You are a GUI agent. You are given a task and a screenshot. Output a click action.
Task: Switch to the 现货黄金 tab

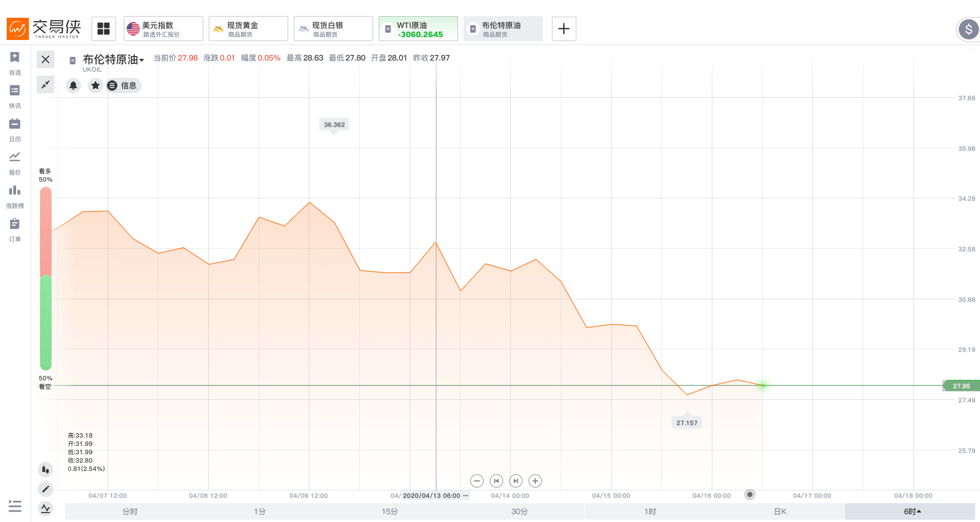pyautogui.click(x=248, y=29)
